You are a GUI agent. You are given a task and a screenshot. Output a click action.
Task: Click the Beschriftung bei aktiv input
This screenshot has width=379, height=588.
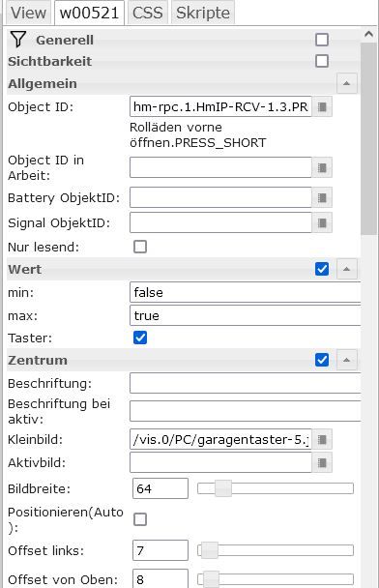(246, 411)
